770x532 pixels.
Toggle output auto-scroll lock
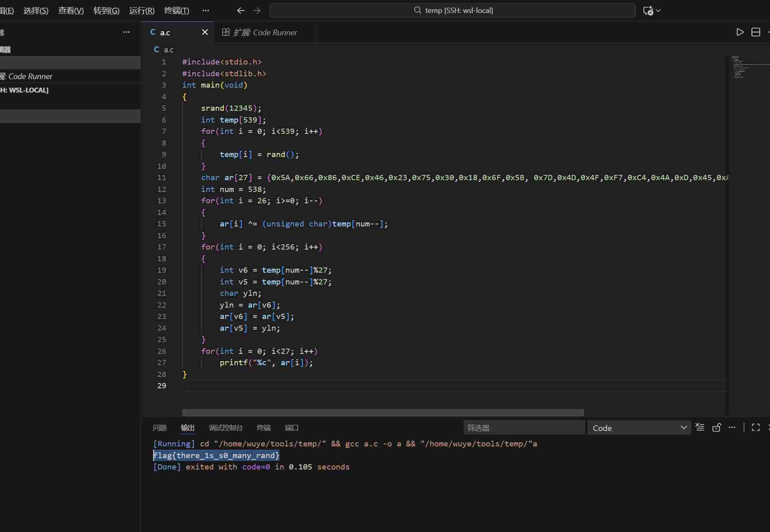tap(716, 427)
